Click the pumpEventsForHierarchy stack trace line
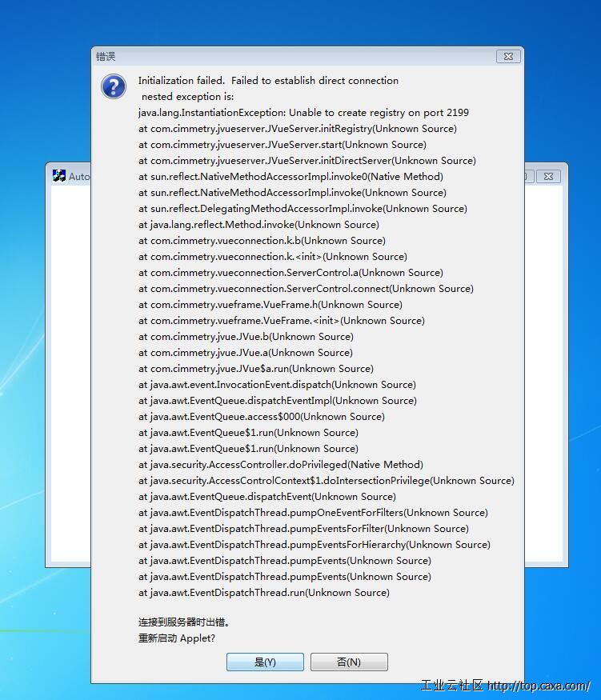The height and width of the screenshot is (700, 601). coord(315,545)
